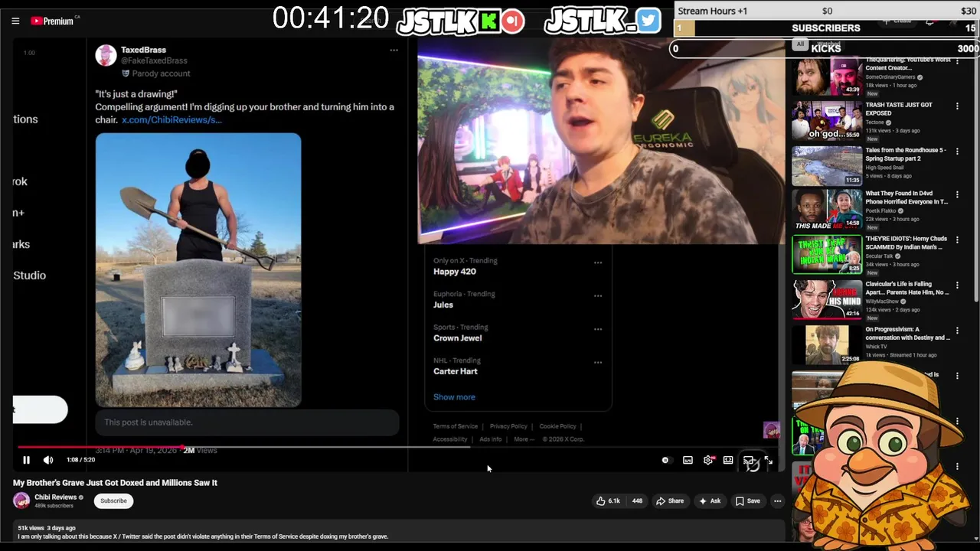Open the tweet's x.com/ChibiReviews link
This screenshot has height=551, width=980.
pos(171,119)
